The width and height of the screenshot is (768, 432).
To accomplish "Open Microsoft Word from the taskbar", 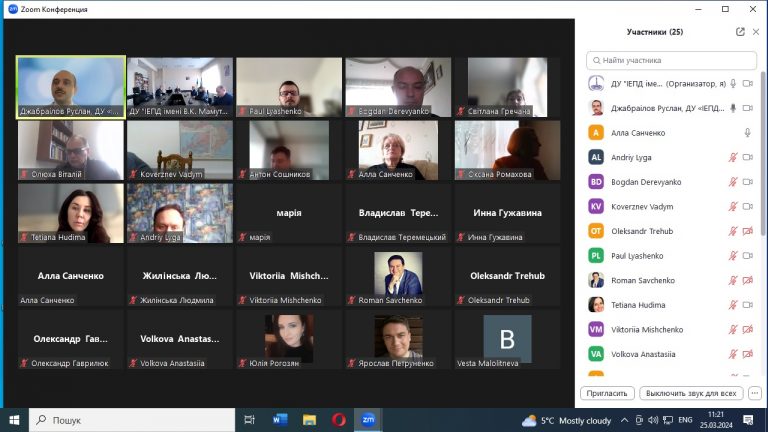I will (x=280, y=420).
